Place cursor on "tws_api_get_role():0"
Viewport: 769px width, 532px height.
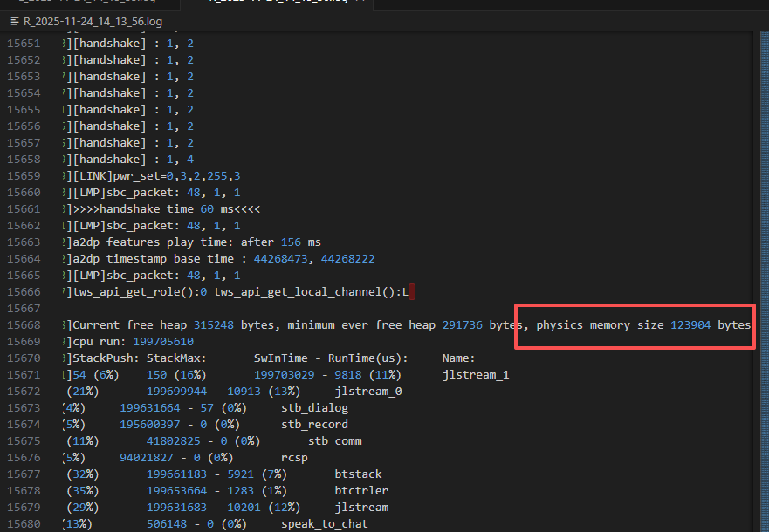[x=140, y=292]
